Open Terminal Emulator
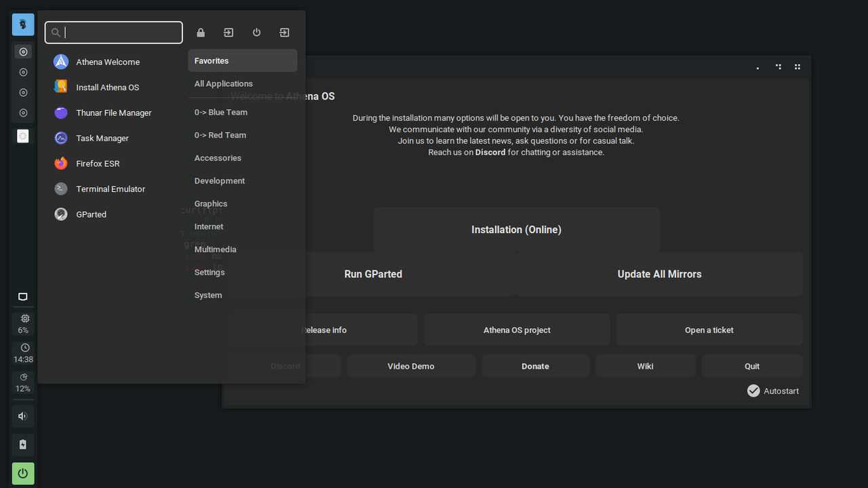This screenshot has height=488, width=868. click(x=113, y=188)
